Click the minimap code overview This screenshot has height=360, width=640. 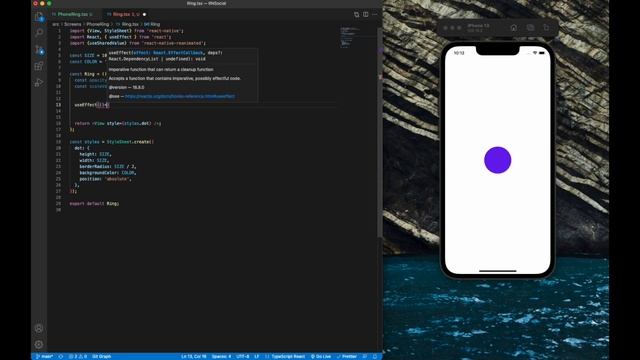click(350, 37)
